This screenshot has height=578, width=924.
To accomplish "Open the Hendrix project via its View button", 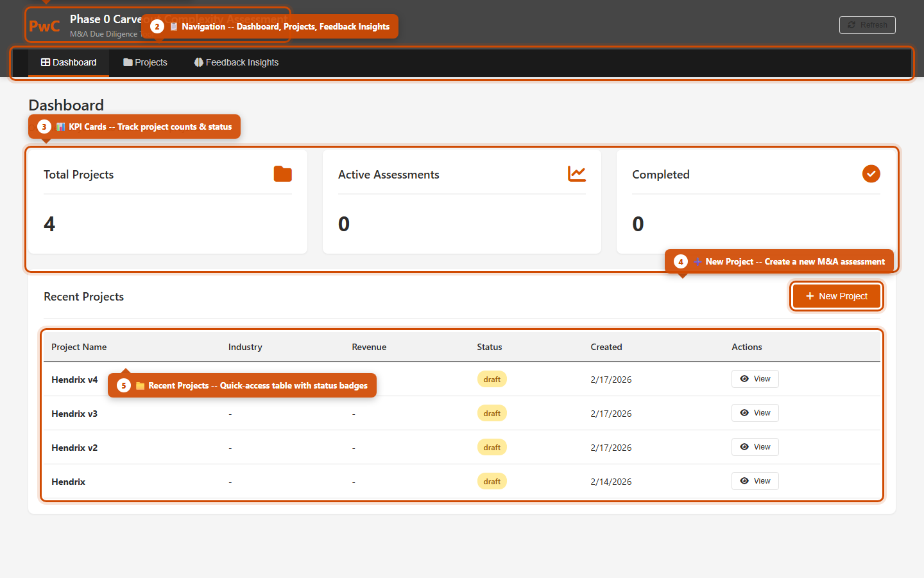I will coord(755,480).
